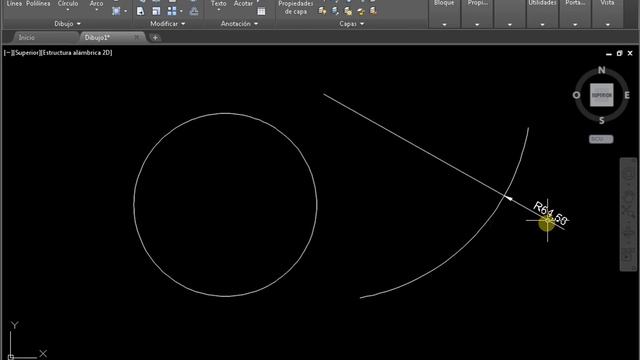
Task: Select the full circle in the drawing
Action: pos(134,203)
